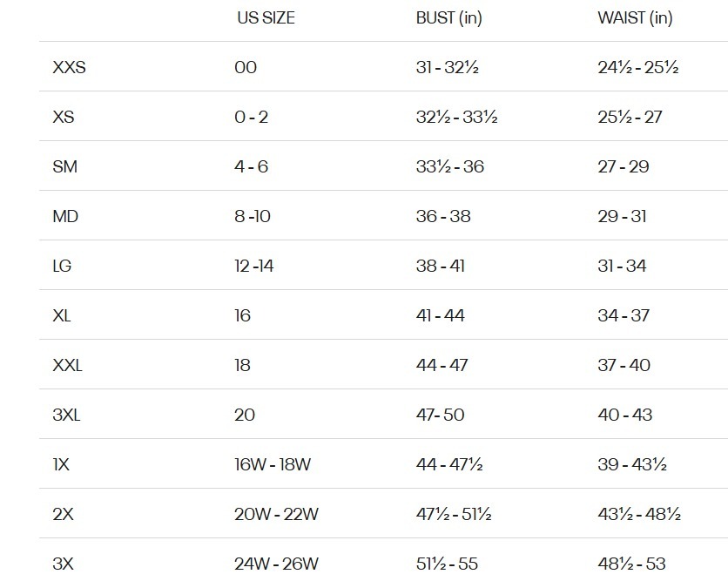Screen dimensions: 728x581
Task: Select the XS size row label
Action: click(x=63, y=117)
